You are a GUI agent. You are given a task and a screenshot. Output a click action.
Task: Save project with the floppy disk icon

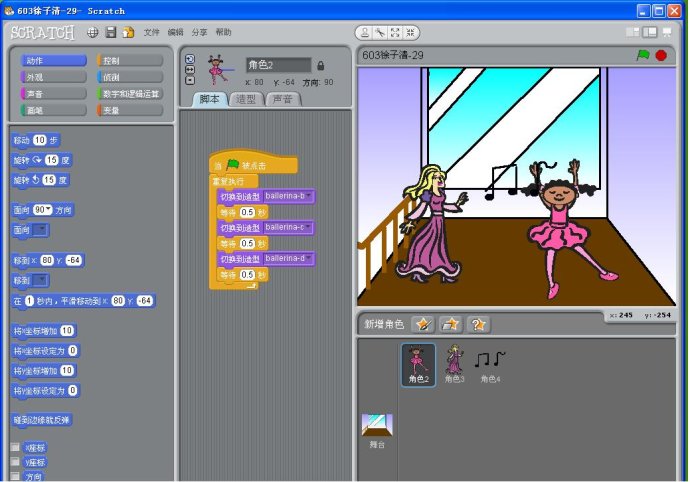tap(111, 32)
